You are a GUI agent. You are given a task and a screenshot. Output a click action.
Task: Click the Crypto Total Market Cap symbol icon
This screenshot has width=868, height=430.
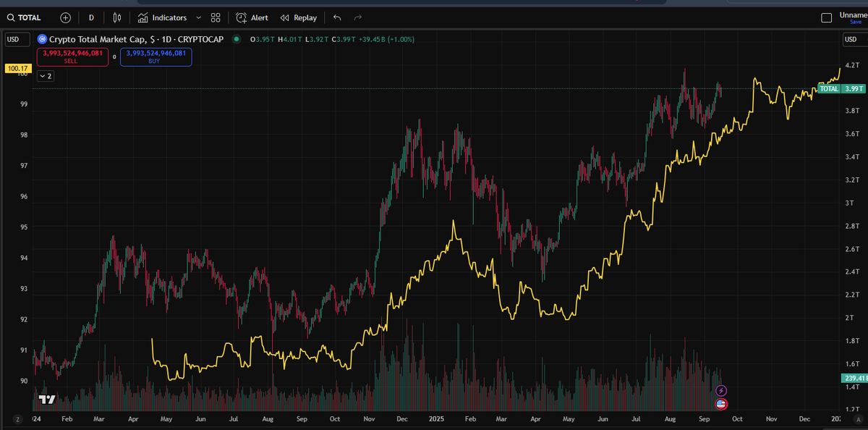(x=41, y=39)
